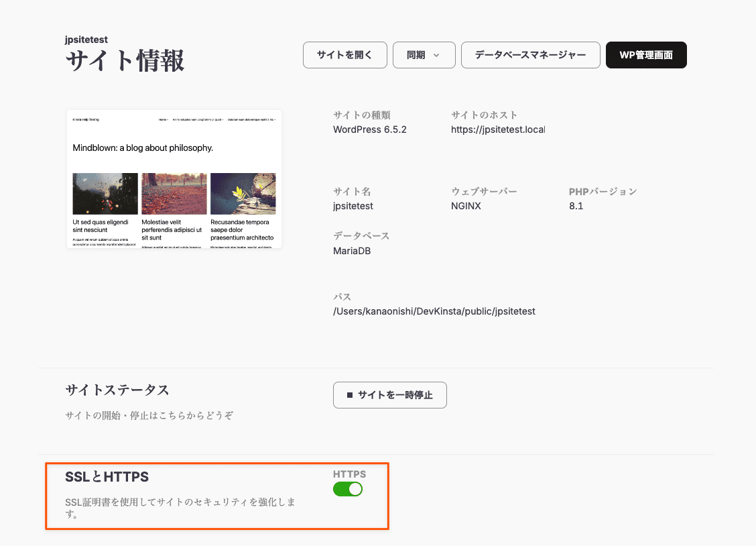Click the autumn leaves image in the preview
This screenshot has width=756, height=546.
[x=174, y=193]
